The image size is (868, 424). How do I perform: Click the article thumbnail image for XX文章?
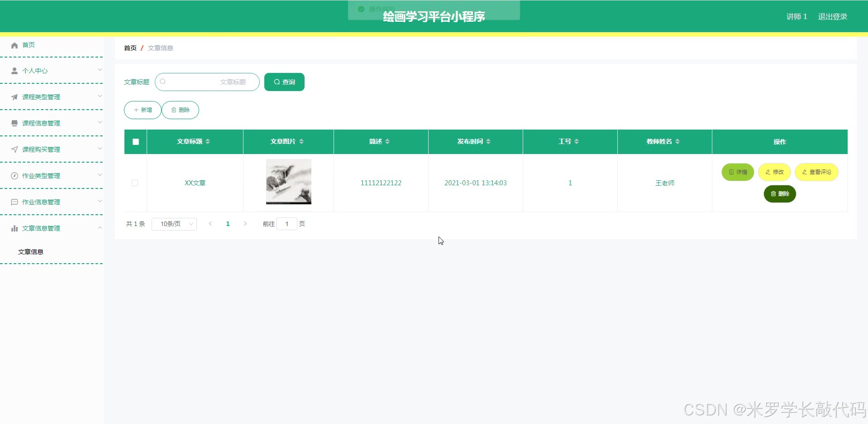click(288, 182)
